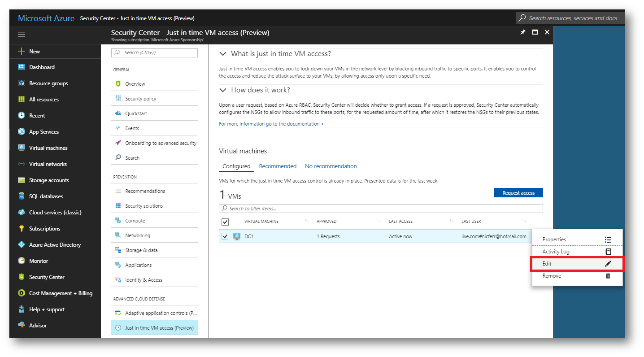
Task: Open Security solutions under Prevention
Action: coord(154,206)
